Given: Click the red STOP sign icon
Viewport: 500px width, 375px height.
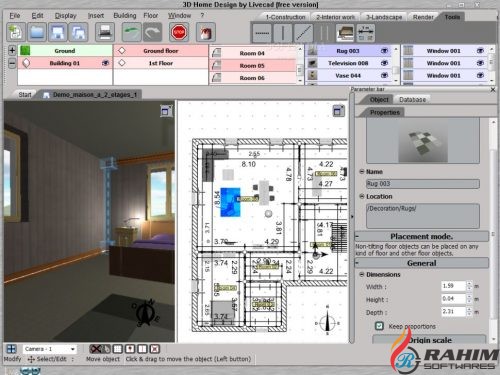Looking at the screenshot, I should coord(179,32).
